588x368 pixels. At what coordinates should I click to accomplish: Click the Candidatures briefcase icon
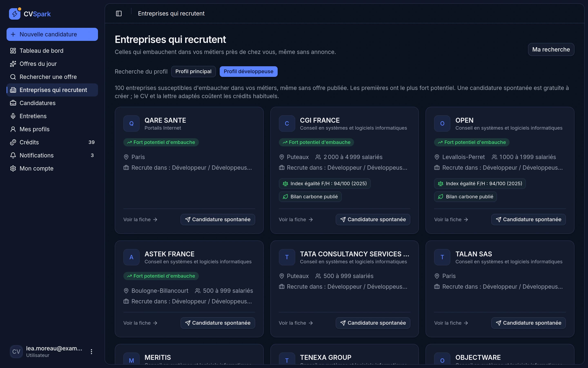tap(13, 103)
